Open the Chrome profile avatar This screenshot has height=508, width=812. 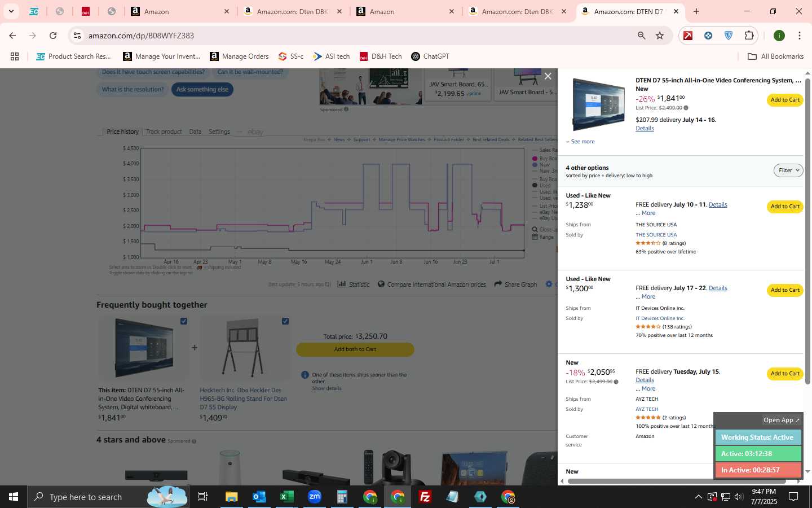pyautogui.click(x=779, y=36)
